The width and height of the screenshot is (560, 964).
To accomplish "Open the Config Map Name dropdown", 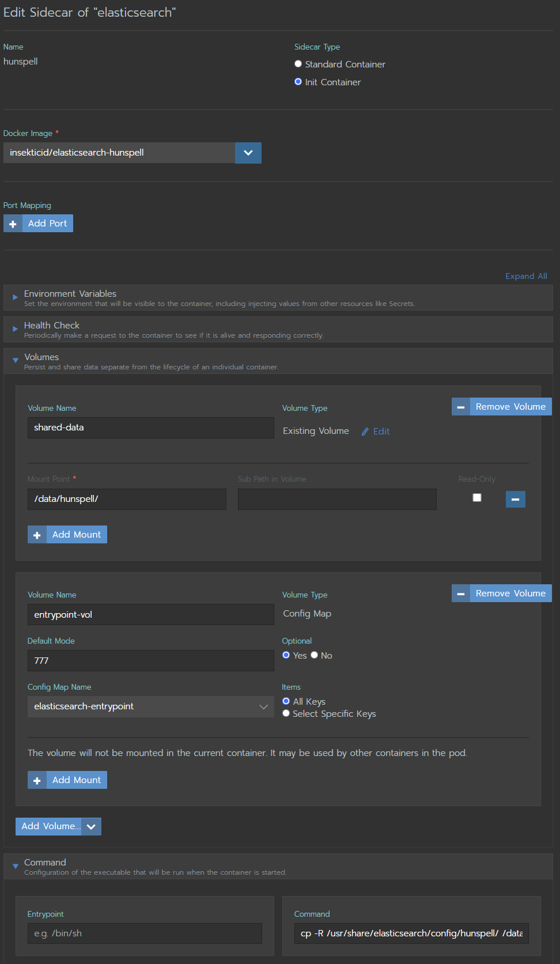I will [151, 706].
